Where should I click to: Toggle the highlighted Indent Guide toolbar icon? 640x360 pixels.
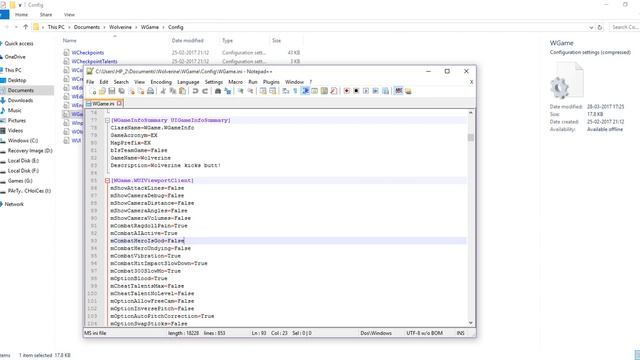click(305, 91)
